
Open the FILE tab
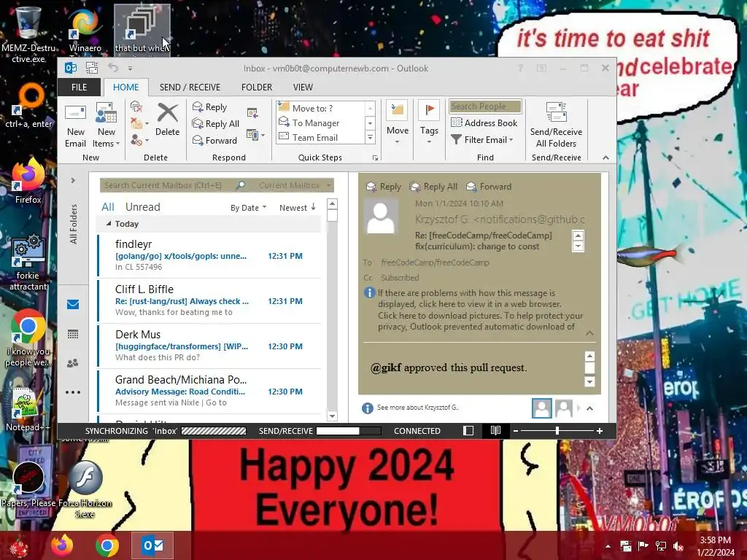(x=79, y=87)
